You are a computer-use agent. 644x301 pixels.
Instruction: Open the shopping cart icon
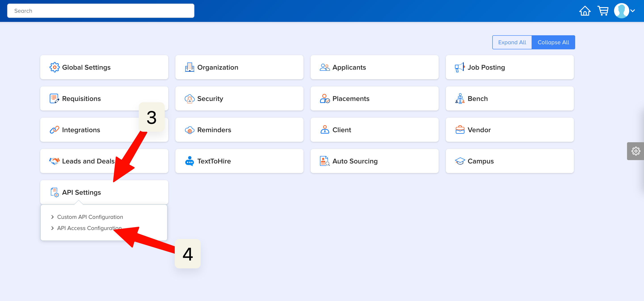[x=603, y=11]
